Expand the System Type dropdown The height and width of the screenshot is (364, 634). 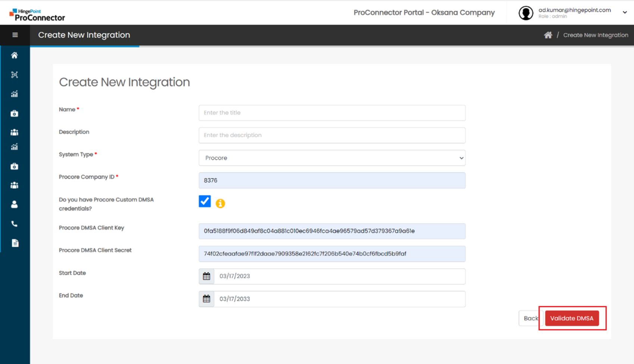click(x=332, y=158)
